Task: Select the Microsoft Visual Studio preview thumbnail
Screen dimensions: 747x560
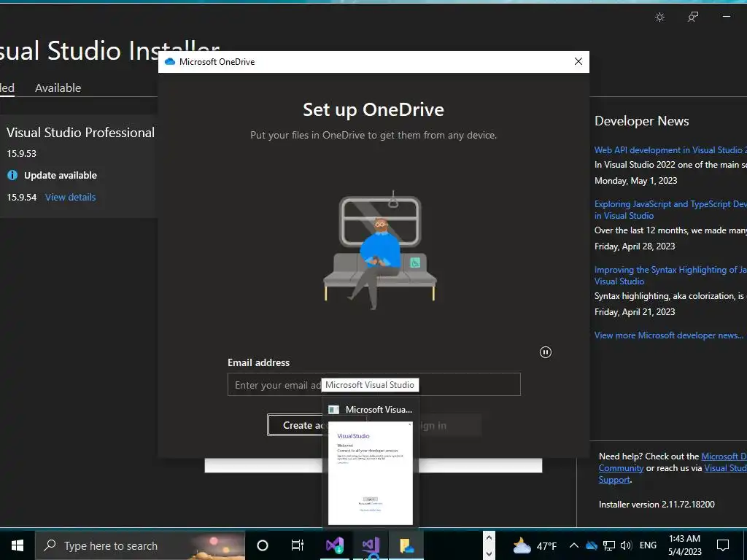Action: [370, 472]
